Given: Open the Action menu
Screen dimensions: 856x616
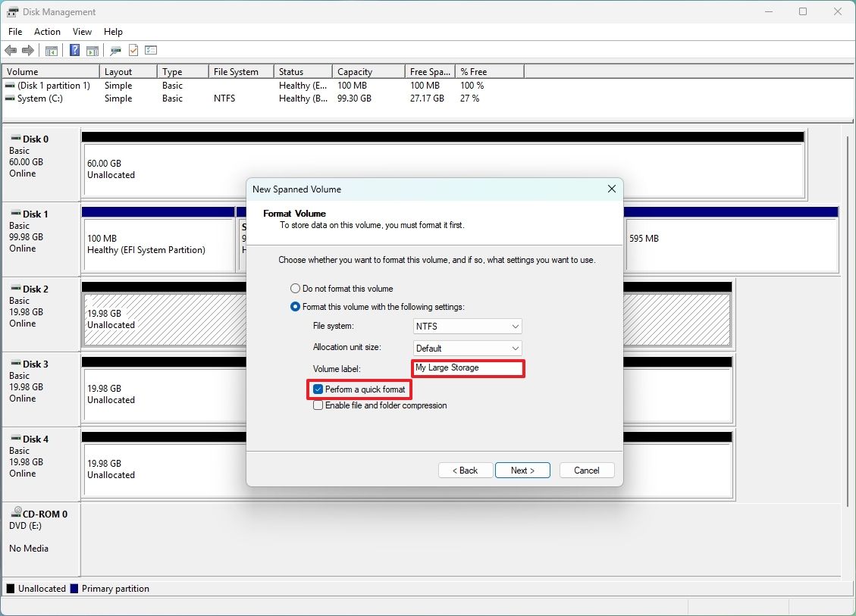Looking at the screenshot, I should [47, 32].
